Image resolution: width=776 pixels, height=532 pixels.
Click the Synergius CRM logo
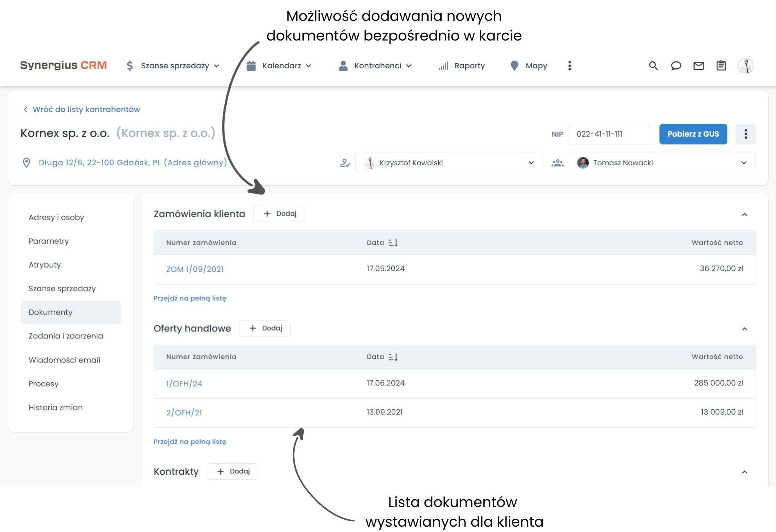63,65
